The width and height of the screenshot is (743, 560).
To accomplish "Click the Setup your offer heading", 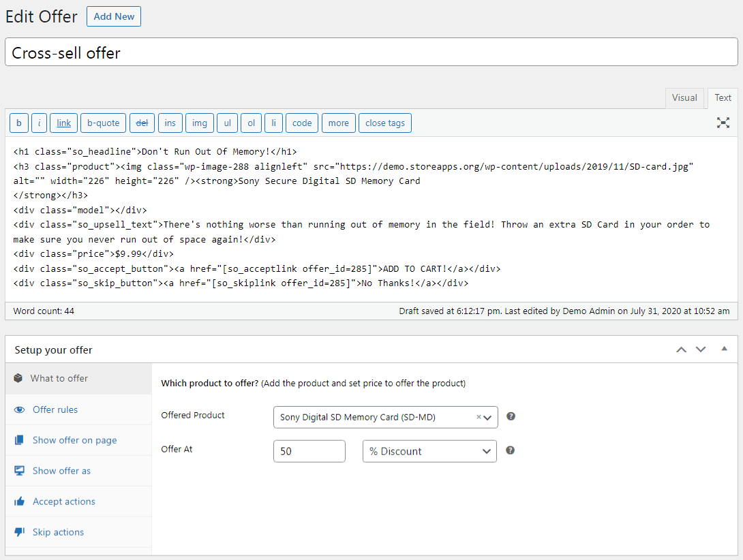I will click(x=54, y=350).
